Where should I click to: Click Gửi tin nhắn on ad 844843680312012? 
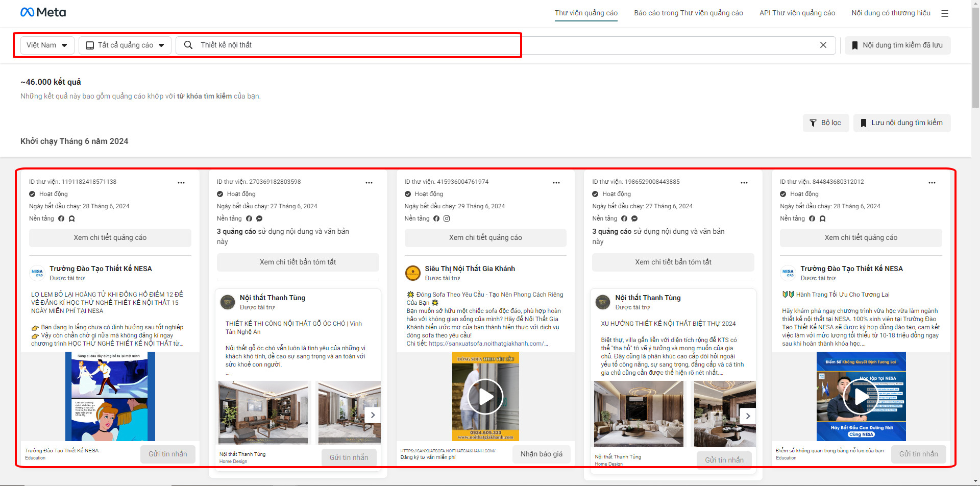[919, 454]
